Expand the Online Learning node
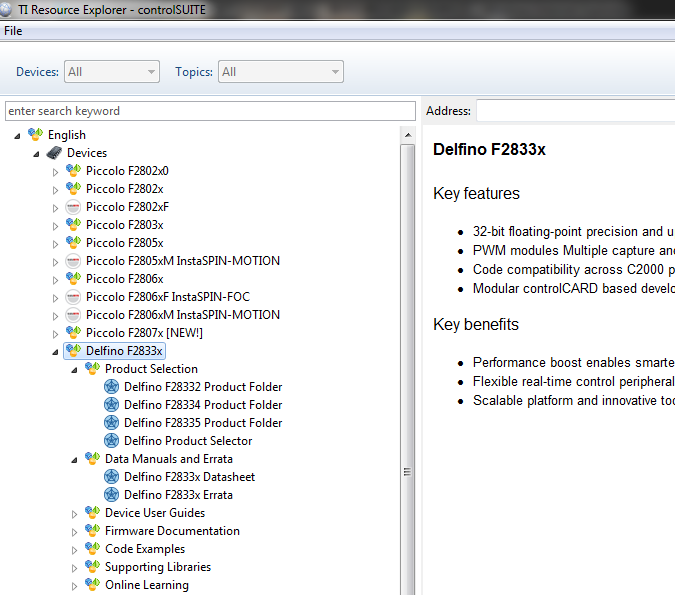 (74, 586)
